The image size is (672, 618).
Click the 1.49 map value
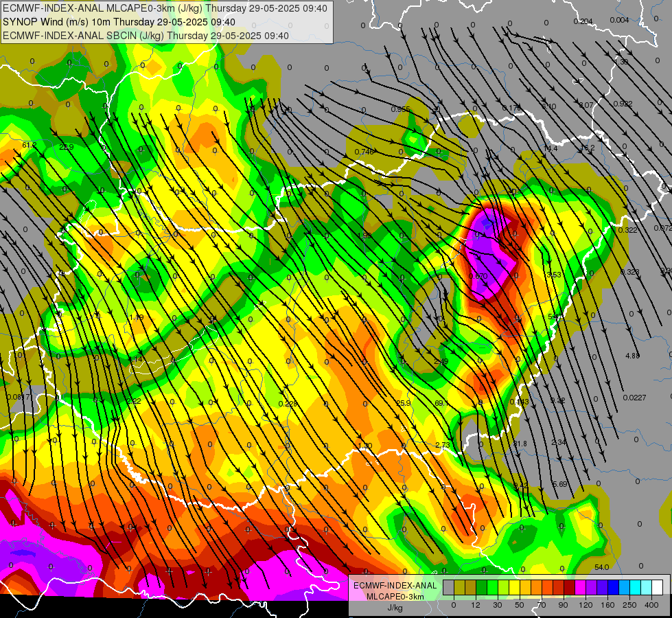coord(137,318)
